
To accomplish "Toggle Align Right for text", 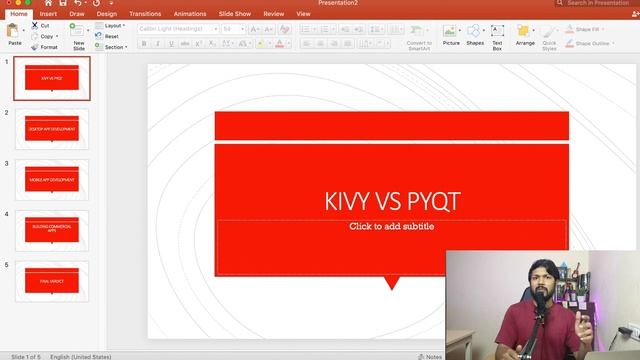I will (x=334, y=43).
